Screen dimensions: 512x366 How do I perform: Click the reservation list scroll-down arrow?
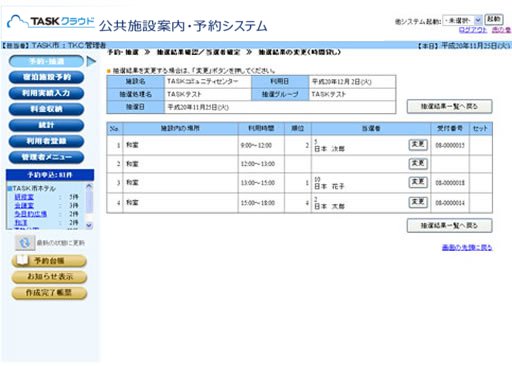(89, 225)
